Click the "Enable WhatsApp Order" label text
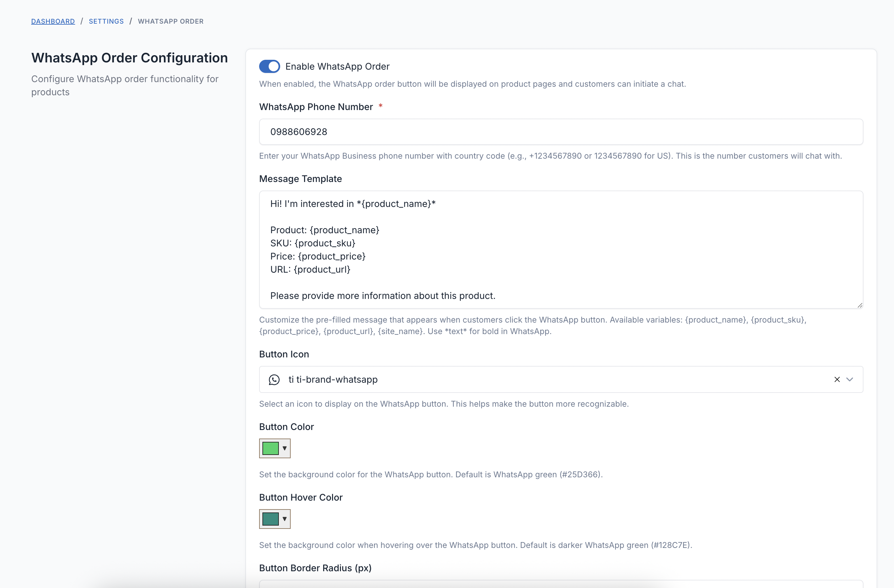Screen dimensions: 894x588 (337, 66)
